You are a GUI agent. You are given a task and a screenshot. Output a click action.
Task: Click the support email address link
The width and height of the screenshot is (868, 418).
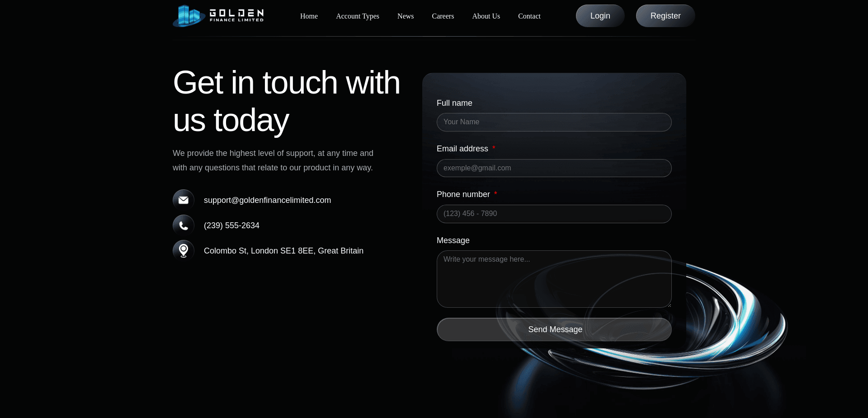[x=267, y=200]
